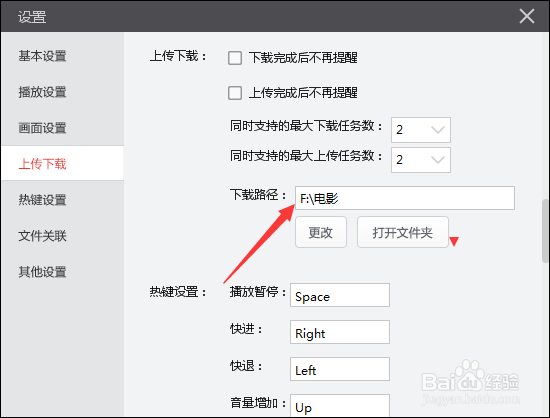Click the settings panel vertical scrollbar
550x418 pixels.
(x=545, y=231)
